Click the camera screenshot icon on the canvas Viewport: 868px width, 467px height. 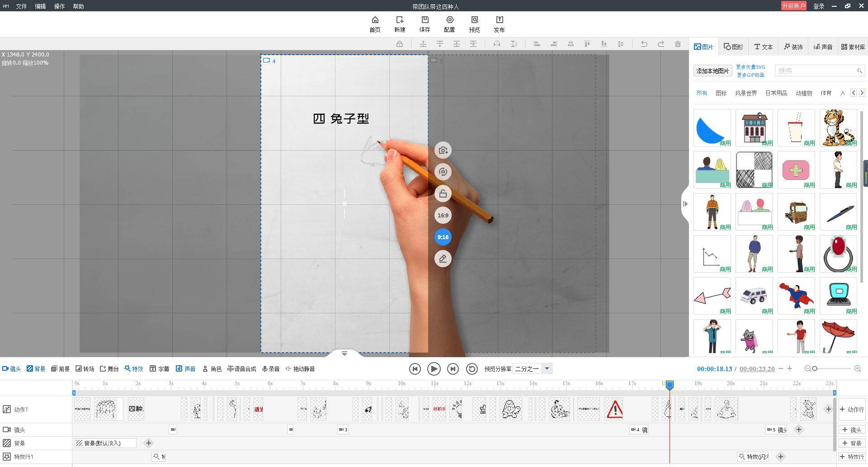tap(443, 150)
